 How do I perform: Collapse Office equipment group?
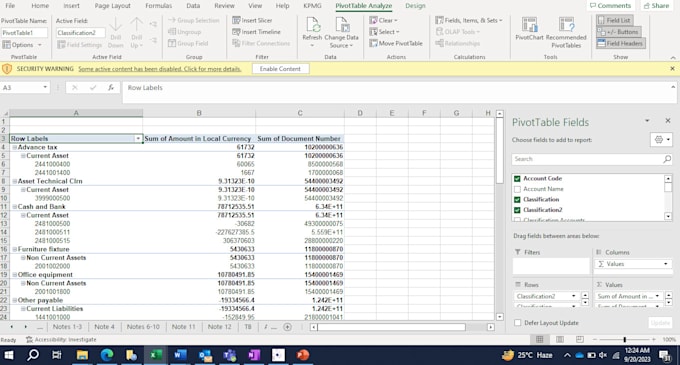[x=14, y=275]
